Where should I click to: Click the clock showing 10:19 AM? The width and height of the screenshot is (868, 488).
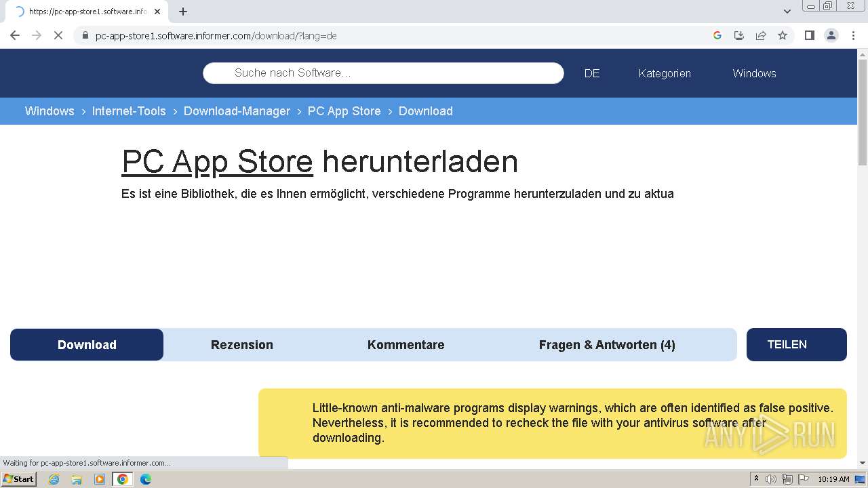pos(833,479)
